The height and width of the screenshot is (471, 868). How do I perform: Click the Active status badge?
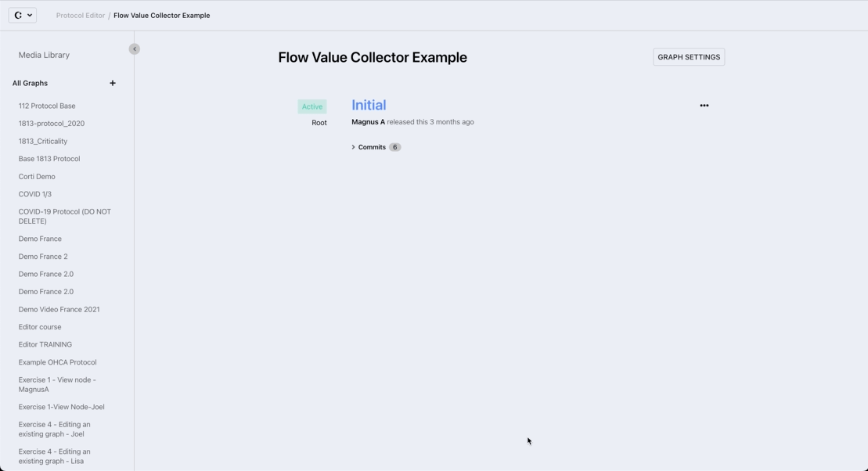pyautogui.click(x=312, y=106)
